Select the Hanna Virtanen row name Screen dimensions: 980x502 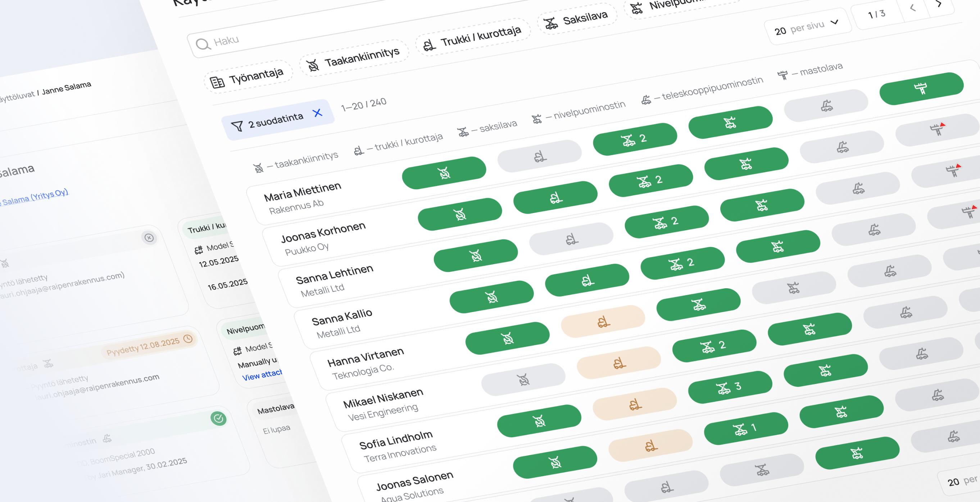(366, 357)
